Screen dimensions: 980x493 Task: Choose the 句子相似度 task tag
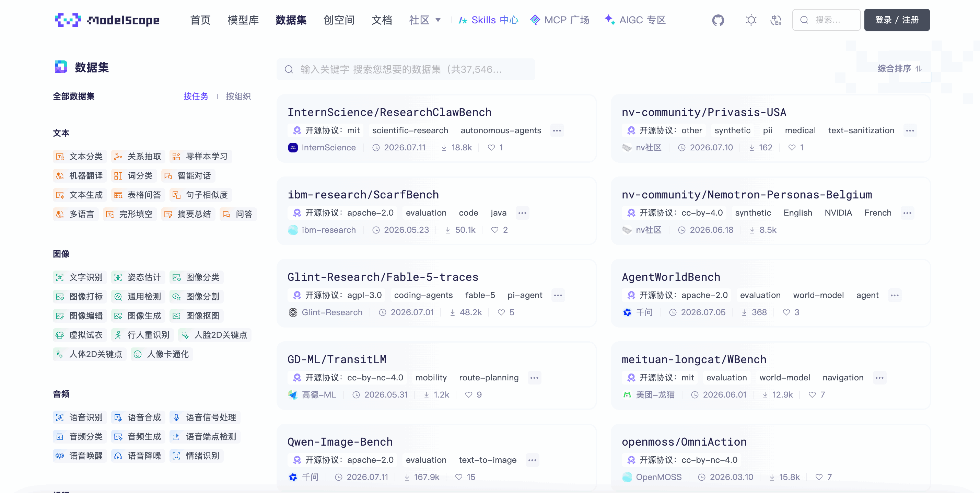(x=200, y=195)
